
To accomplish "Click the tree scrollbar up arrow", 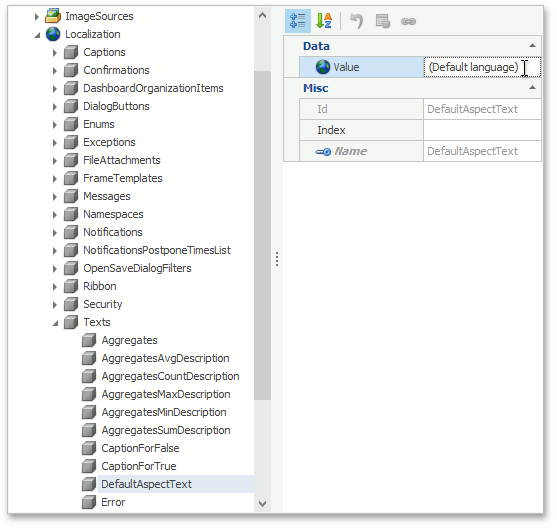I will (x=263, y=15).
